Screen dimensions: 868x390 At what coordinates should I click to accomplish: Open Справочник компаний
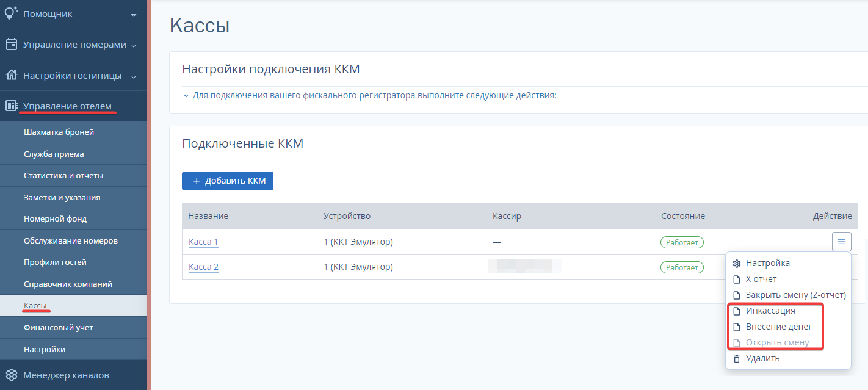[x=73, y=284]
